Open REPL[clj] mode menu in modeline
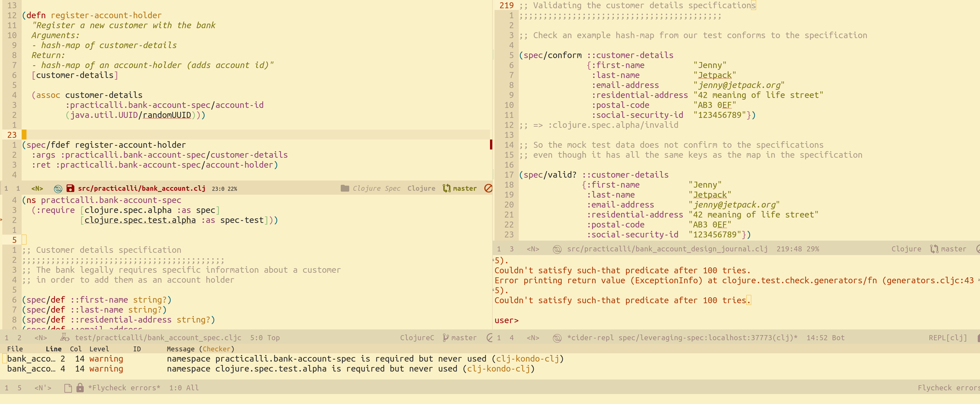The image size is (980, 404). pyautogui.click(x=947, y=337)
